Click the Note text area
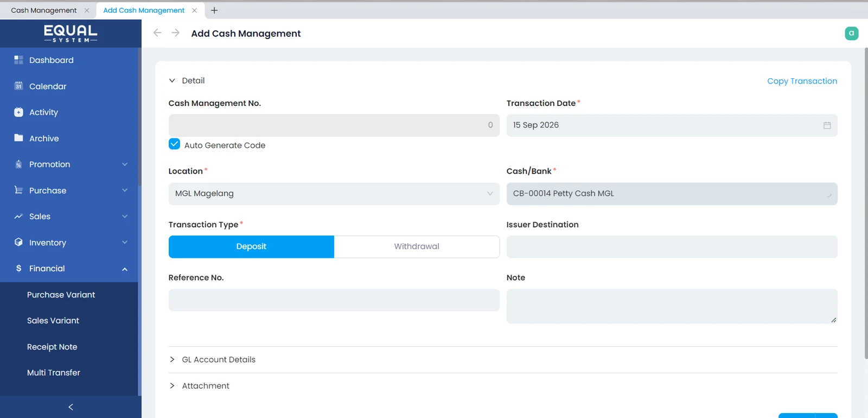This screenshot has width=868, height=418. pos(672,306)
